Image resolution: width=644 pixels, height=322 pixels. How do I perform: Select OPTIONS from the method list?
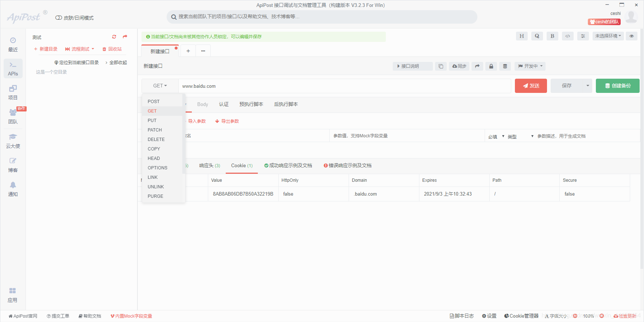(x=162, y=168)
